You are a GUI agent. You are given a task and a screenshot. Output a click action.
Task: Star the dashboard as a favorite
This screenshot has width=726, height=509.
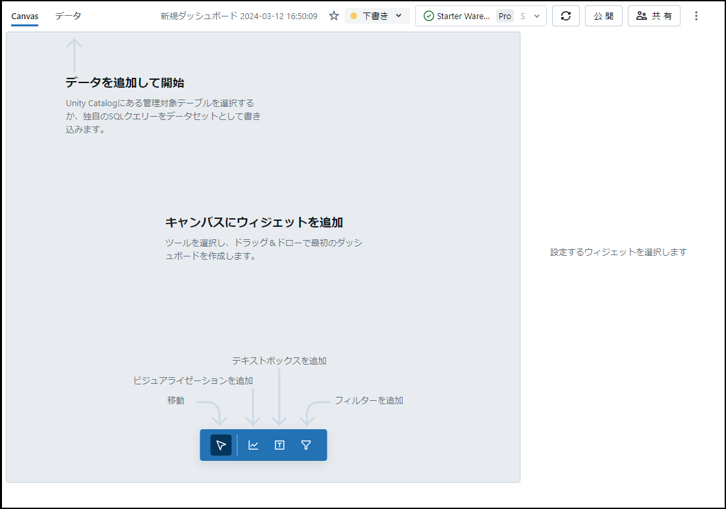(334, 16)
